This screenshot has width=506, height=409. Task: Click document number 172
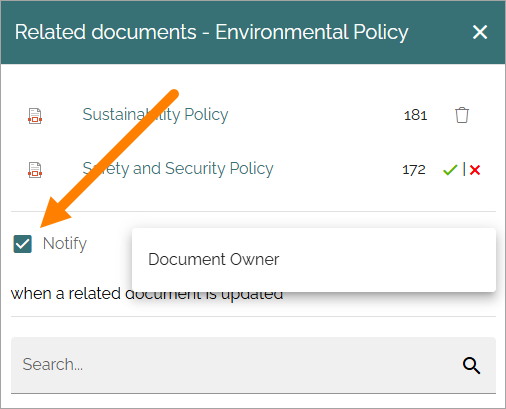coord(414,170)
